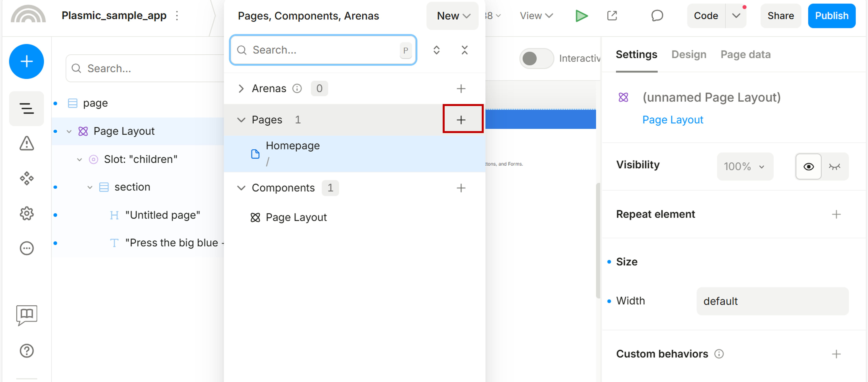Screen dimensions: 868x382
Task: Toggle the Interactive mode switch
Action: pos(536,58)
